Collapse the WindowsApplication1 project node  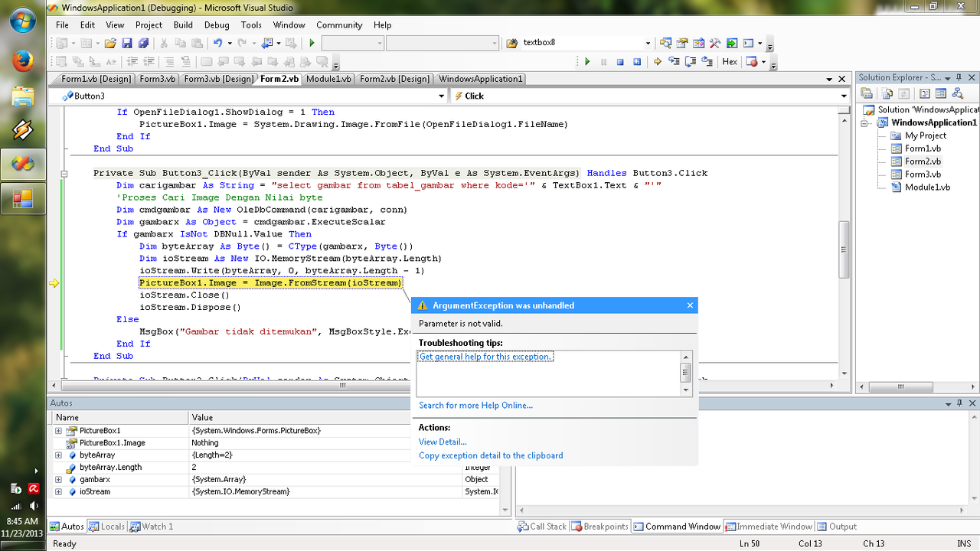coord(864,122)
